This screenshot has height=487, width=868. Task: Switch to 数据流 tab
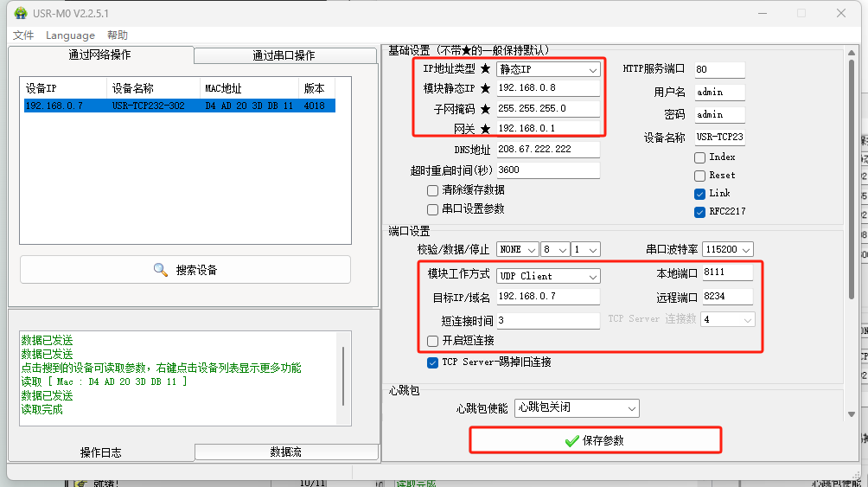click(286, 452)
